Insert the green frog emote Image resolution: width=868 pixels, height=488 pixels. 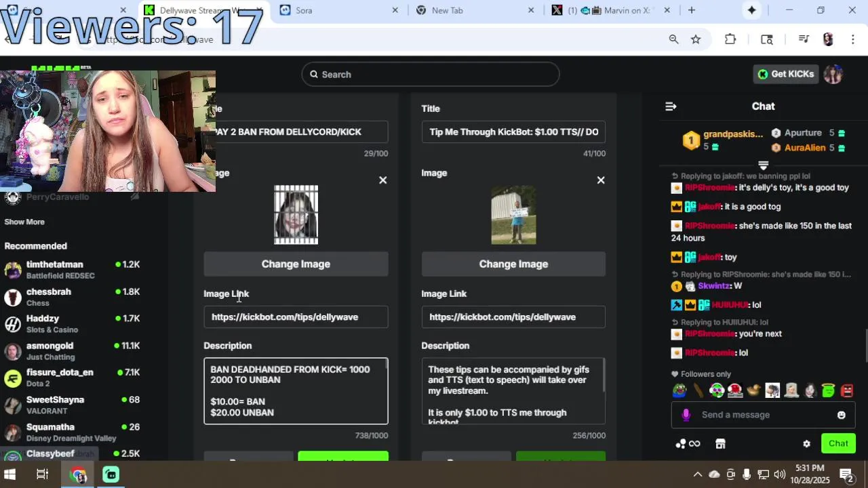(679, 390)
